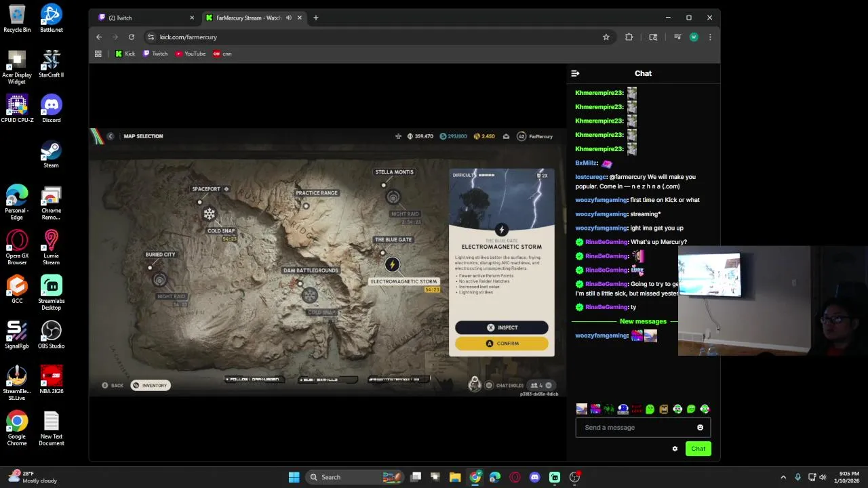Open a new browser tab
Screen dimensions: 868x488
(315, 18)
